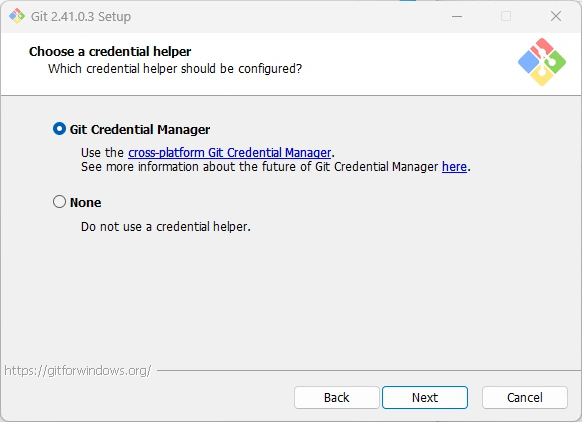Choose the None credential helper option

pyautogui.click(x=59, y=202)
